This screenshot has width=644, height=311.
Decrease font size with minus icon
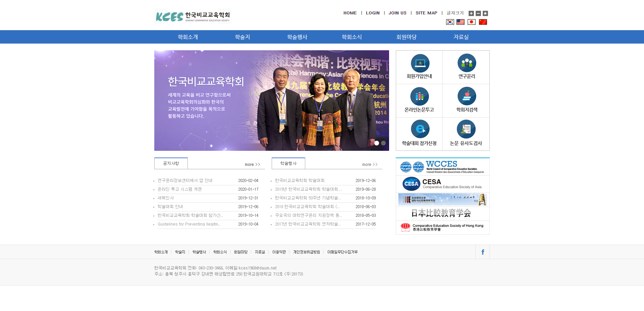[478, 13]
